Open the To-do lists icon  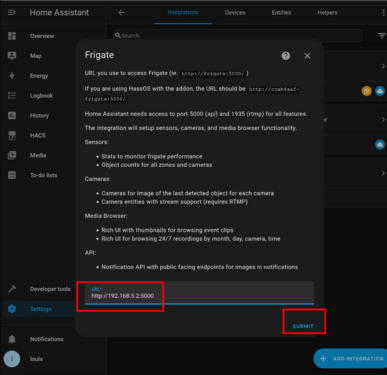[12, 175]
